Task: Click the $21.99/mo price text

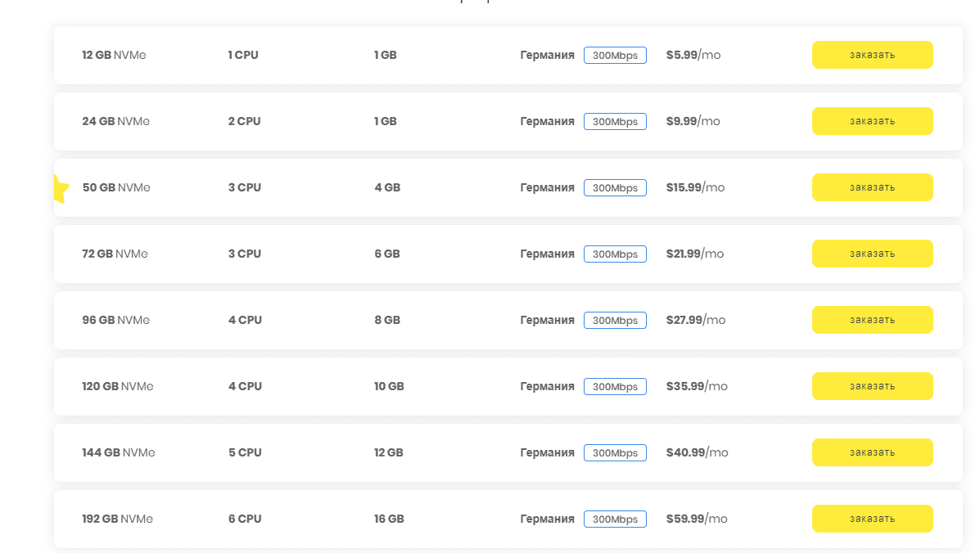Action: (695, 254)
